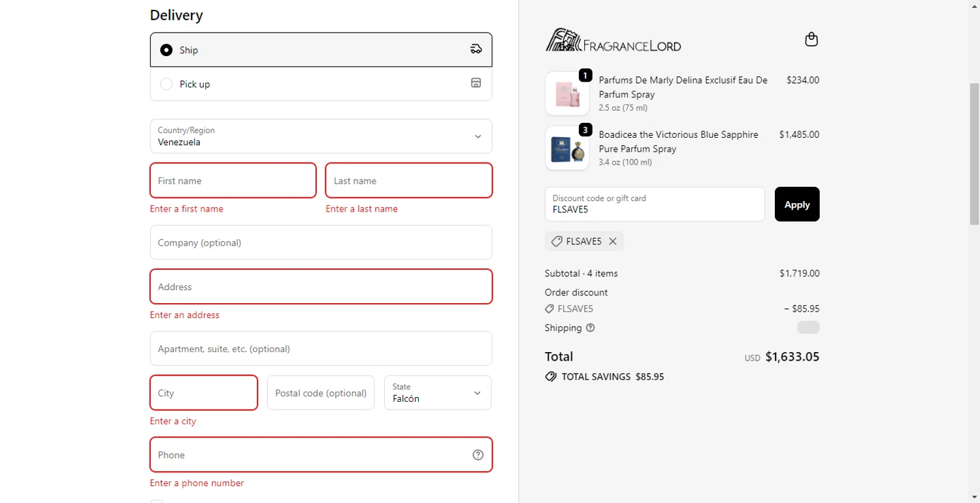The width and height of the screenshot is (980, 503).
Task: Click the $1,719.00 subtotal amount
Action: pos(800,274)
